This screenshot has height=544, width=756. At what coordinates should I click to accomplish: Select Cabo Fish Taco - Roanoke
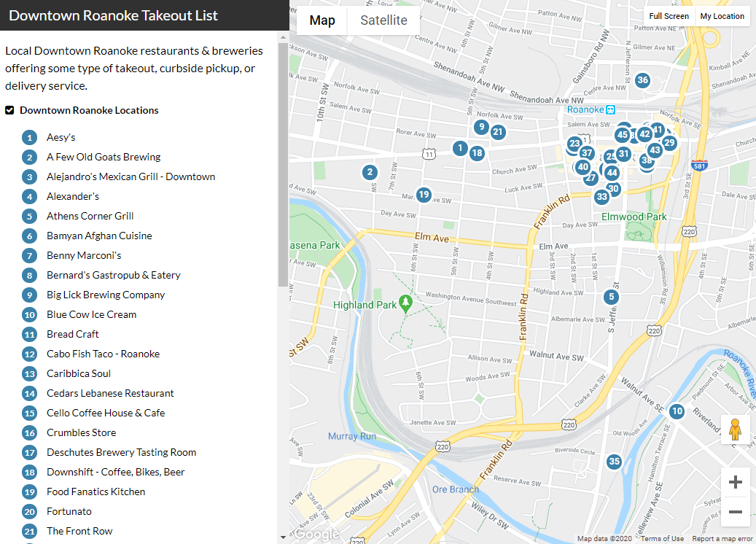(104, 354)
